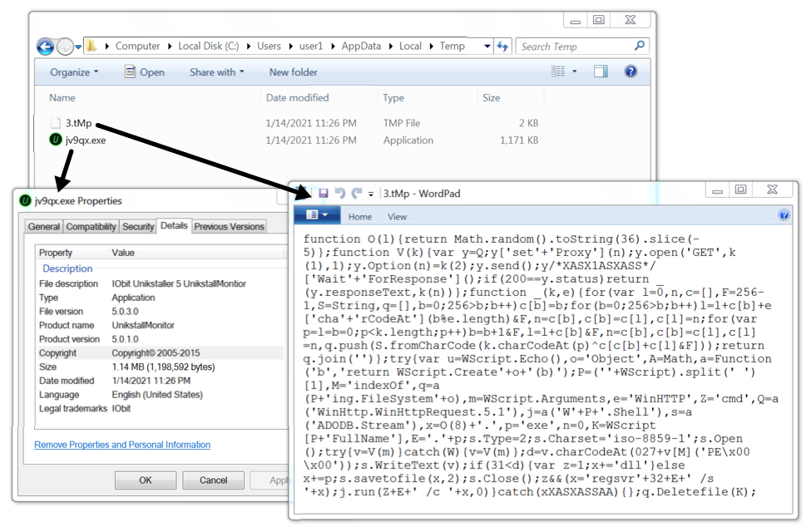Sort by Date modified column

point(298,98)
